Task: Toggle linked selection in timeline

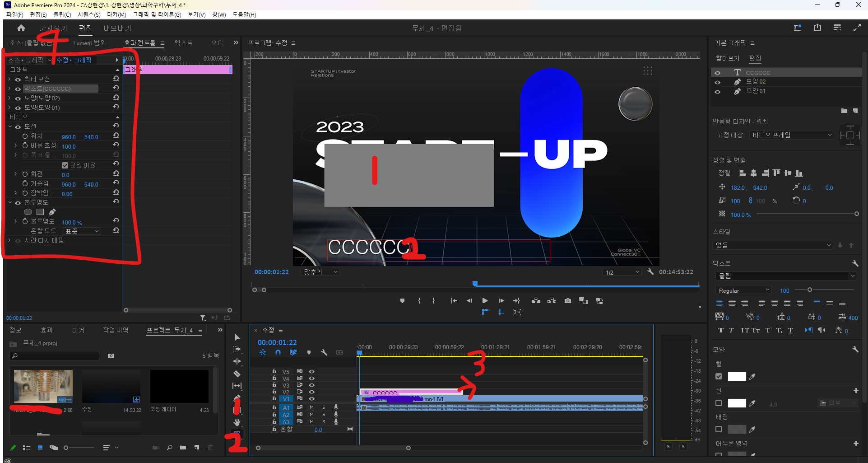Action: pyautogui.click(x=293, y=352)
